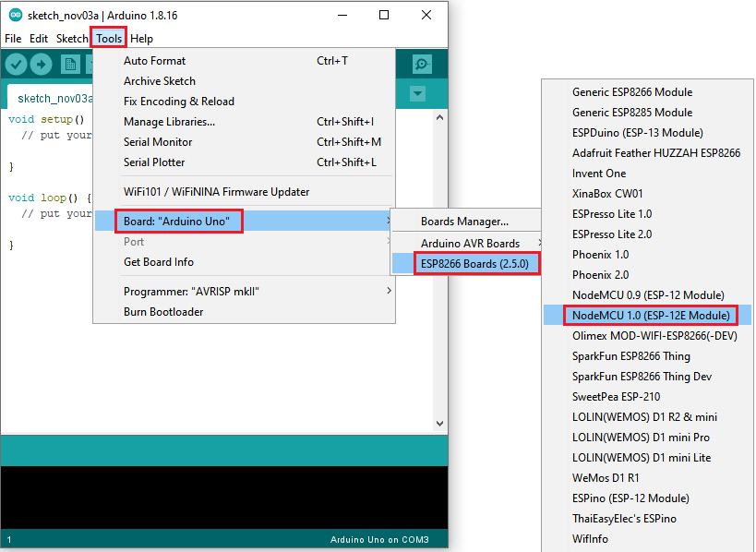Open the File menu

click(x=13, y=39)
